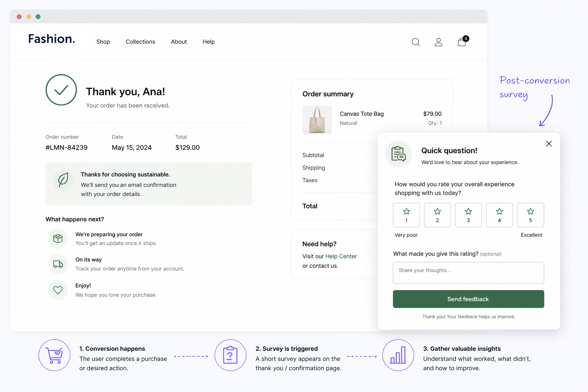Click the search magnifier icon
Viewport: 588px width, 392px height.
pos(416,42)
